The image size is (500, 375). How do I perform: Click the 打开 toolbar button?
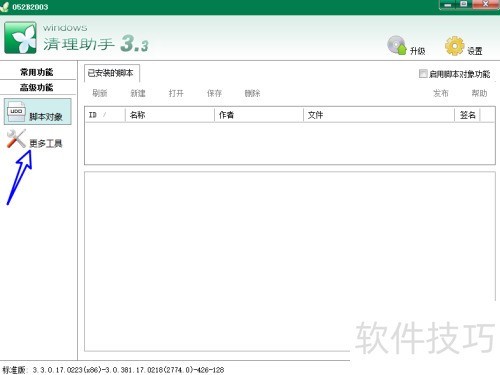[x=176, y=93]
